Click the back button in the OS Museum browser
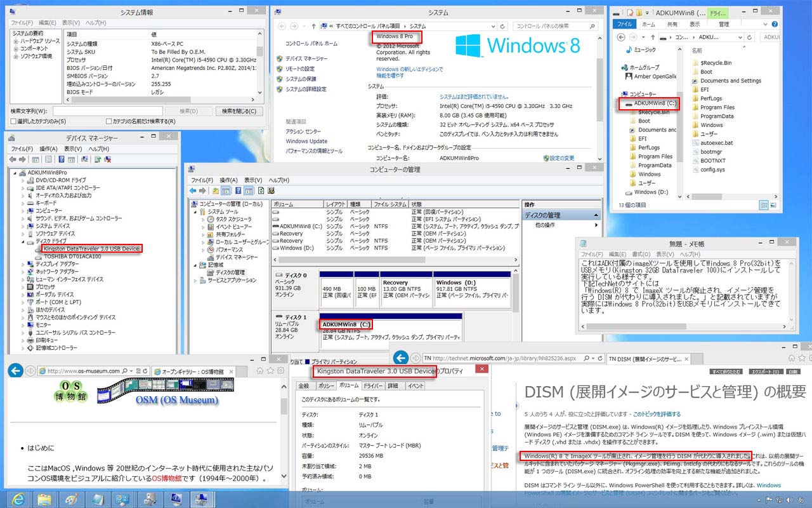 (15, 371)
